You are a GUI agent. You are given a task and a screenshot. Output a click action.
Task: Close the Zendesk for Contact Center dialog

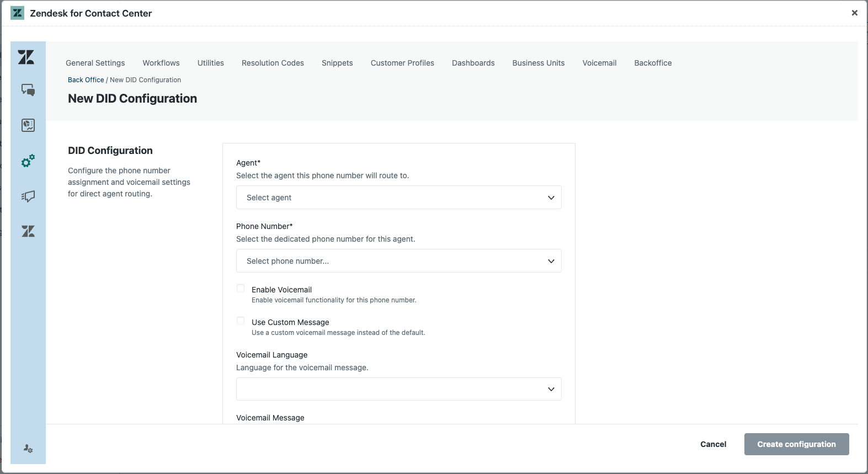pyautogui.click(x=854, y=13)
